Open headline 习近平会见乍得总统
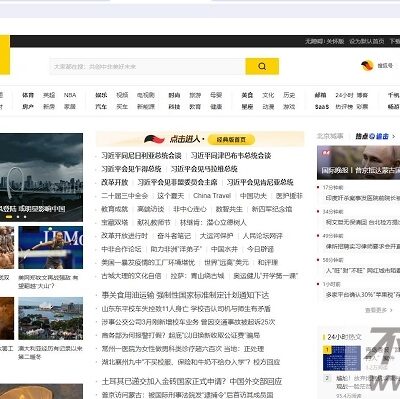The width and height of the screenshot is (400, 399). point(131,169)
